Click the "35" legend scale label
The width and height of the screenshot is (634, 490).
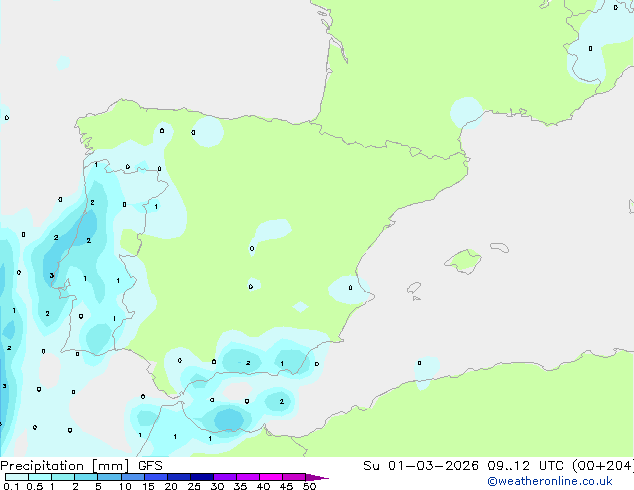240,486
